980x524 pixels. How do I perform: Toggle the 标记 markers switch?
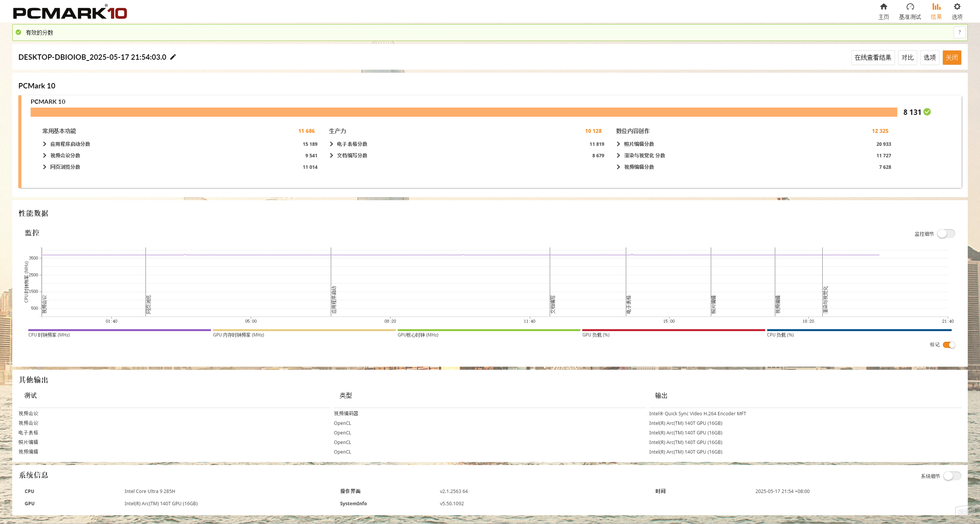click(x=949, y=345)
